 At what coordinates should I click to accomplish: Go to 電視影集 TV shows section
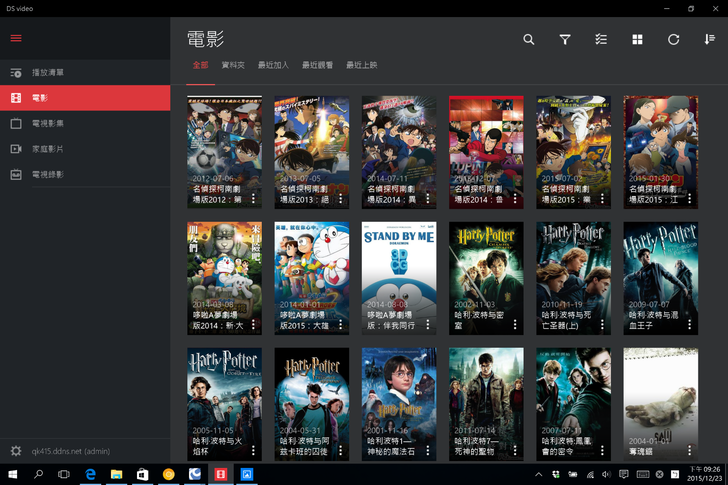tap(48, 123)
